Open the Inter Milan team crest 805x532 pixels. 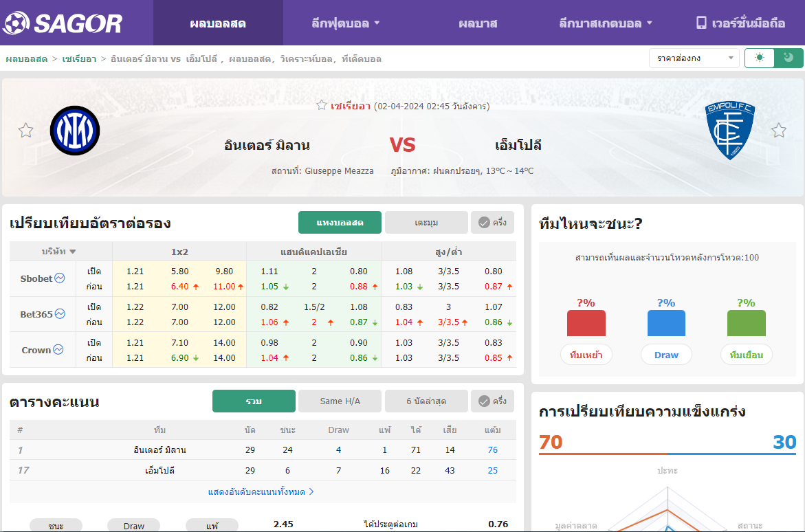(75, 131)
